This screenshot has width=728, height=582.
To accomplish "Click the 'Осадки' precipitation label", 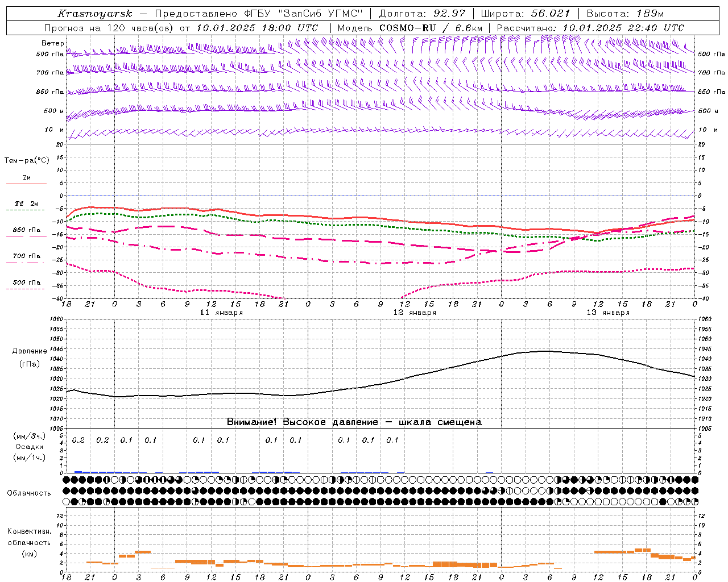I will tap(30, 447).
